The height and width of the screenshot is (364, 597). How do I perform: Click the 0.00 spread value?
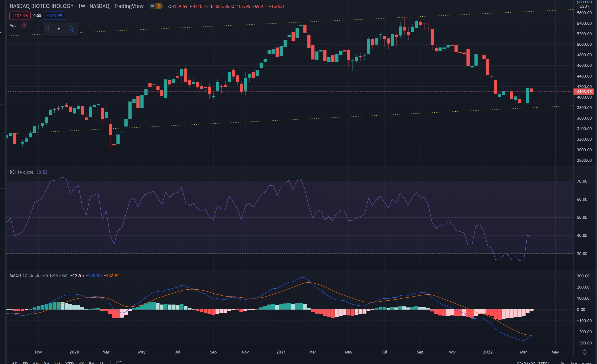37,16
